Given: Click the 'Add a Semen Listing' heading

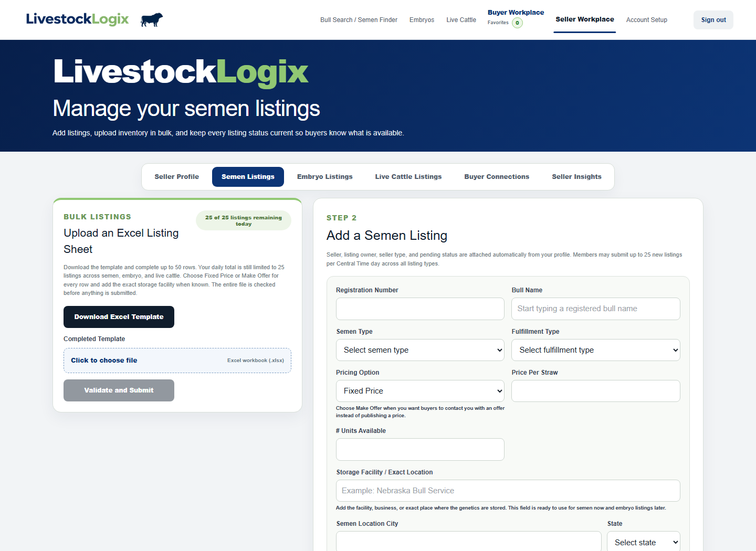Looking at the screenshot, I should tap(387, 236).
